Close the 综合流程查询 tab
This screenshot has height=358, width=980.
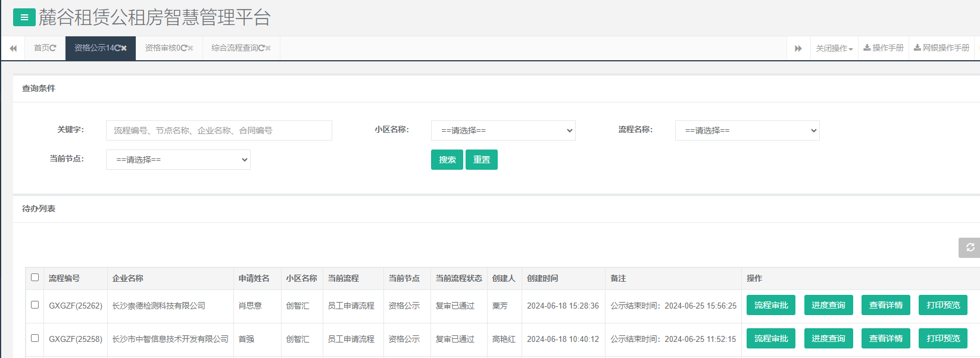coord(268,48)
